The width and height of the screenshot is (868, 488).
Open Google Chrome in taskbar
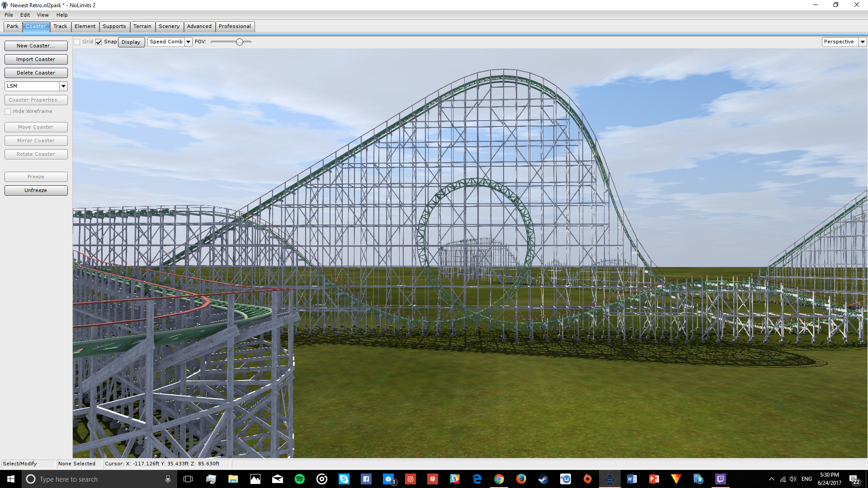click(x=499, y=479)
